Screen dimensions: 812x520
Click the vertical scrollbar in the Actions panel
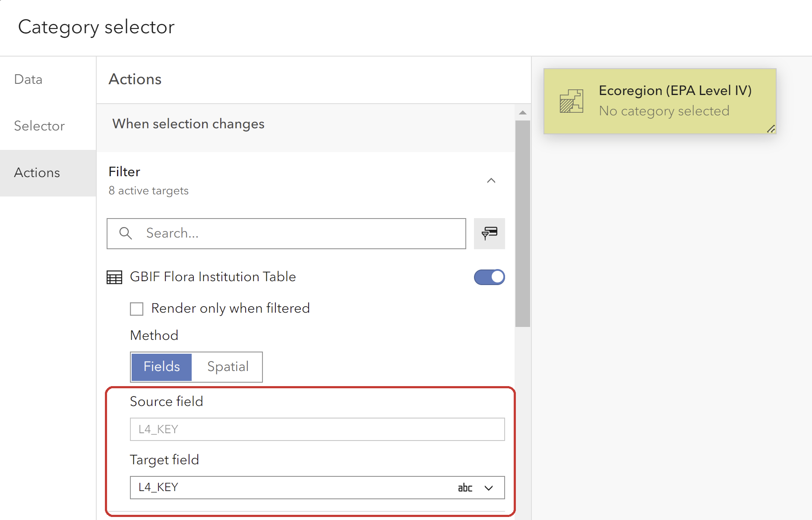(x=522, y=216)
